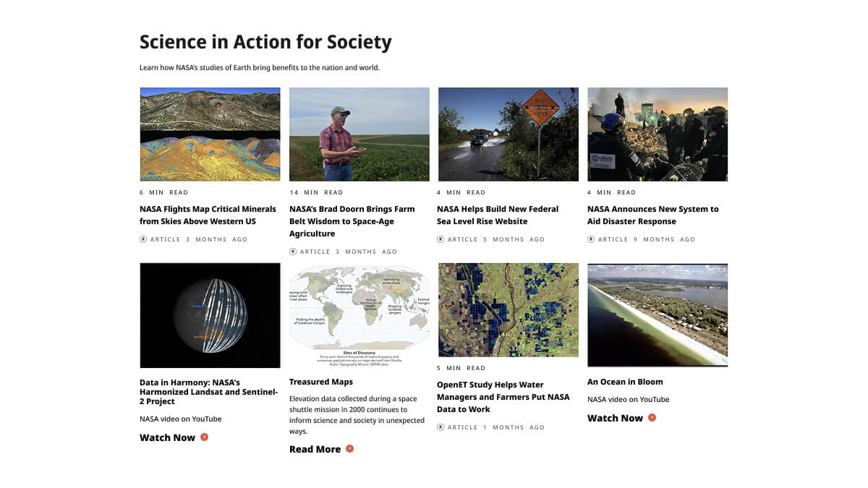
Task: Open Brad Doorn Farm Belt Wisdom article
Action: click(352, 221)
